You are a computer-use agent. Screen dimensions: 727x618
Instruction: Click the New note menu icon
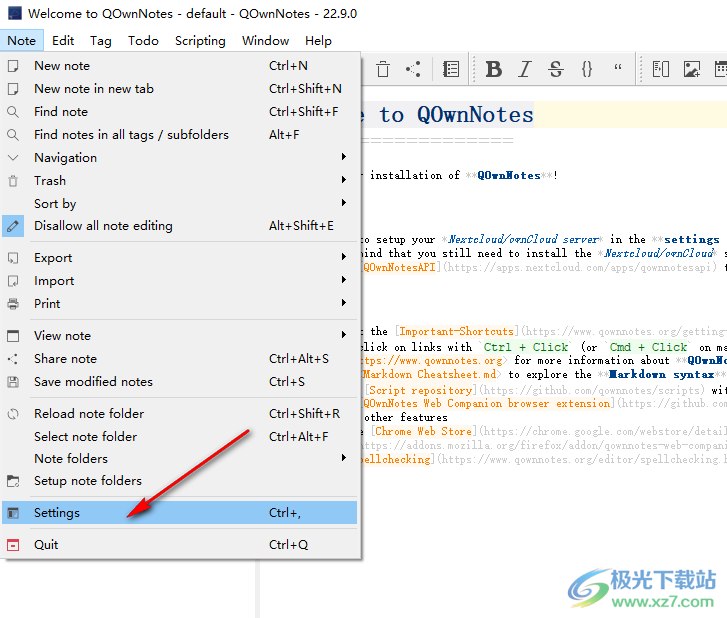[13, 66]
